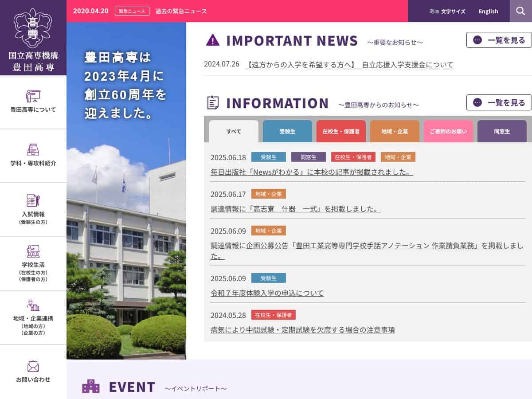
Task: Open 令和７年度体験入学の申込について link
Action: (267, 293)
